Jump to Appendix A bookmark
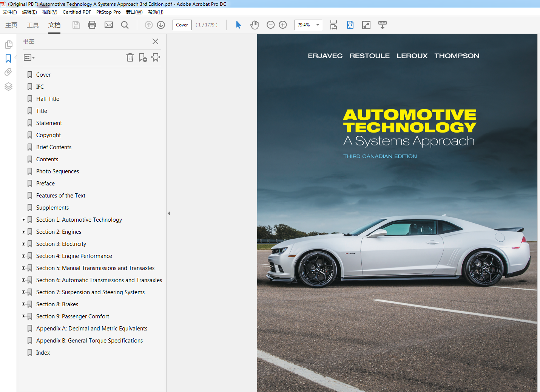 click(92, 329)
